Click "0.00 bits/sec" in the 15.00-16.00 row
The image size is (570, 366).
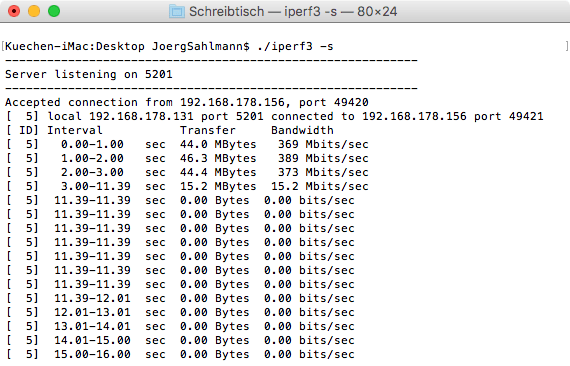click(x=309, y=354)
